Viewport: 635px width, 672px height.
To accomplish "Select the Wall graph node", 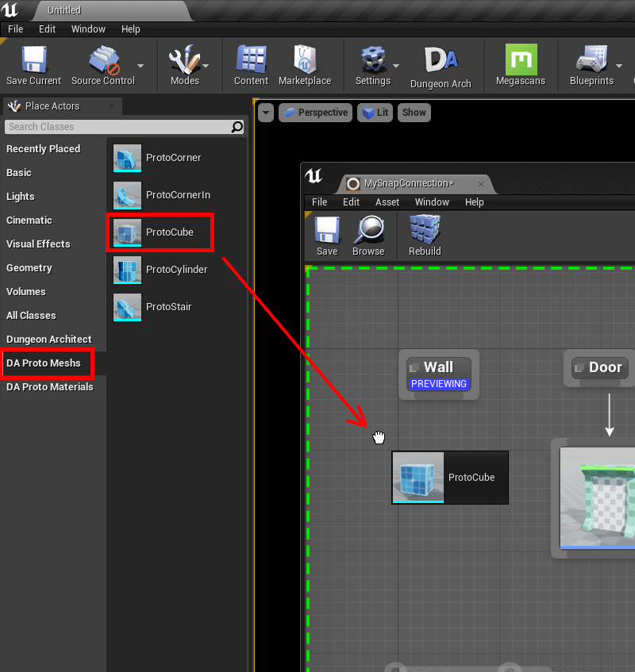I will tap(439, 375).
